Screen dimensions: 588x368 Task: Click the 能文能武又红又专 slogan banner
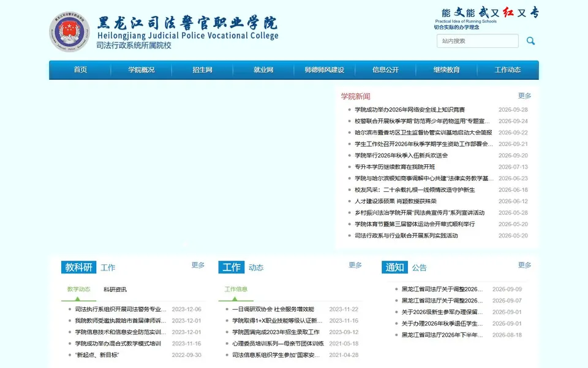[490, 13]
